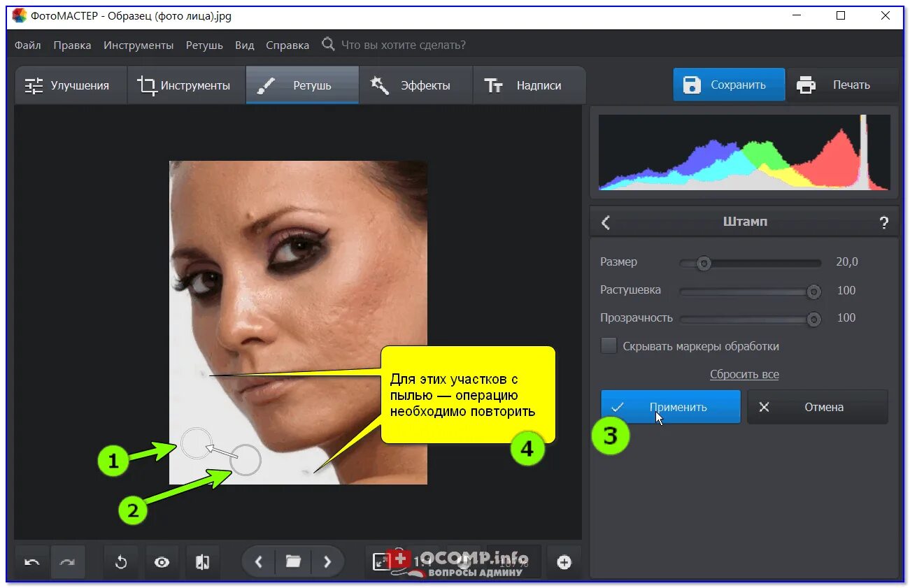Image resolution: width=910 pixels, height=588 pixels.
Task: Open Штамп help question mark
Action: point(884,222)
